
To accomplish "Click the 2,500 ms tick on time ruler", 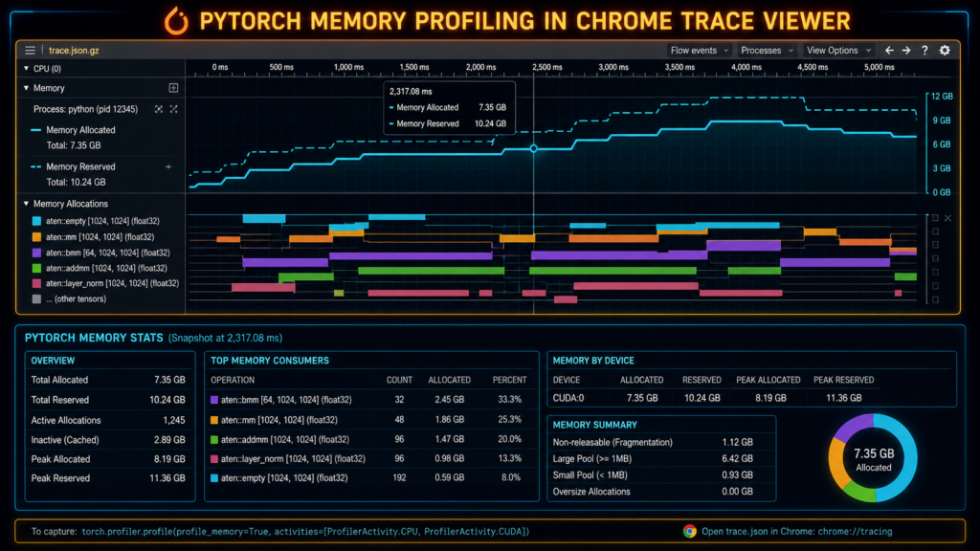I will click(546, 67).
